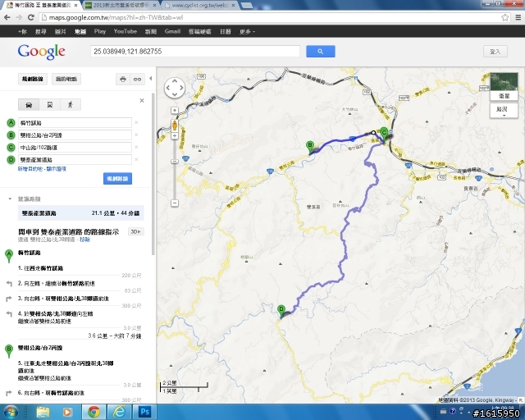Click the directions planning button
The image size is (525, 420).
coord(33,79)
